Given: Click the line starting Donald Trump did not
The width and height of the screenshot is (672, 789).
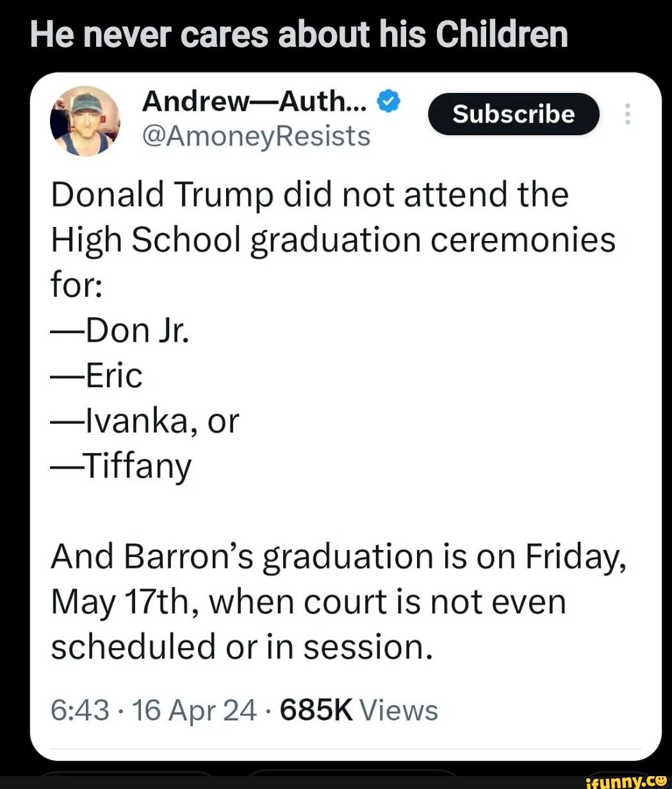Looking at the screenshot, I should (x=309, y=194).
